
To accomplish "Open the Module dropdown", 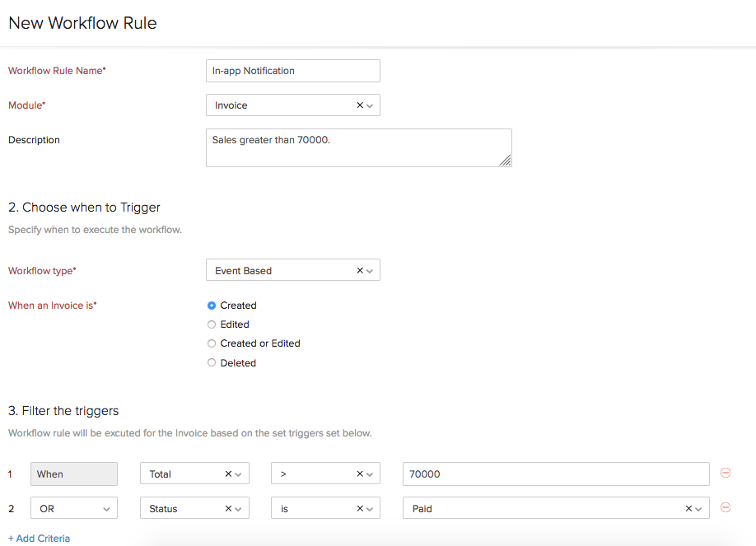I will (x=371, y=105).
